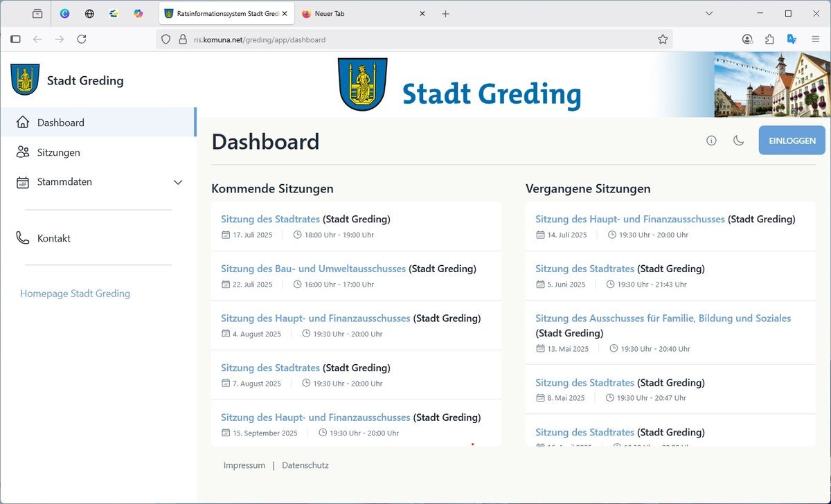The image size is (831, 504).
Task: Expand the Stammdaten chevron in the sidebar
Action: (x=178, y=182)
